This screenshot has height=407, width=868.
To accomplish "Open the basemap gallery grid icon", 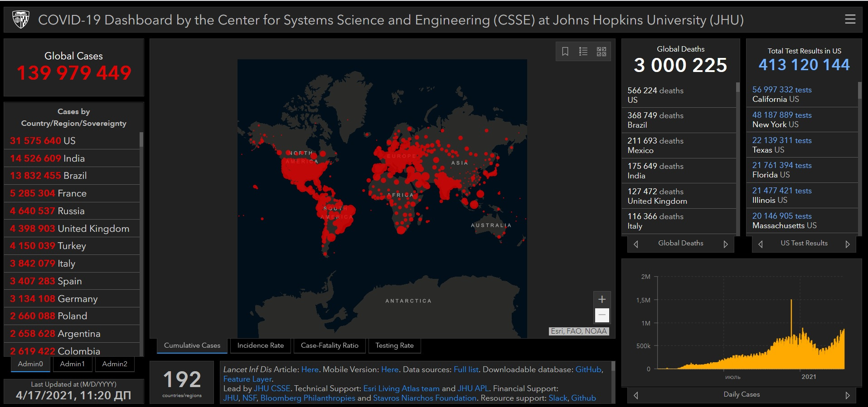I will (601, 52).
